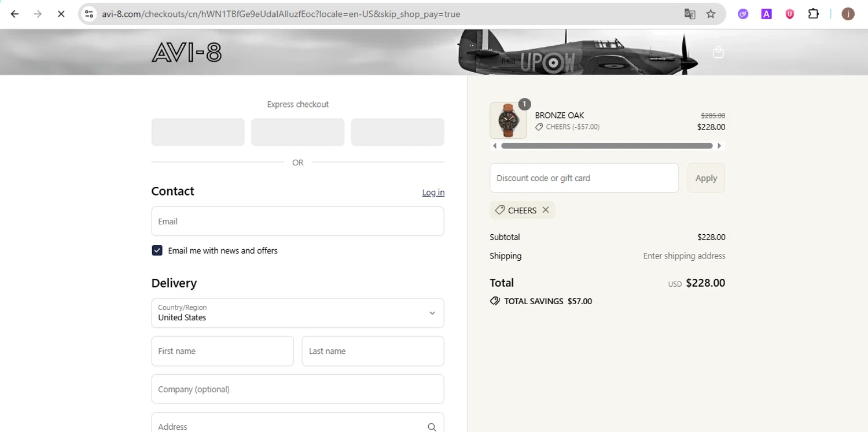This screenshot has width=868, height=432.
Task: Click the Express checkout heading
Action: coord(297,104)
